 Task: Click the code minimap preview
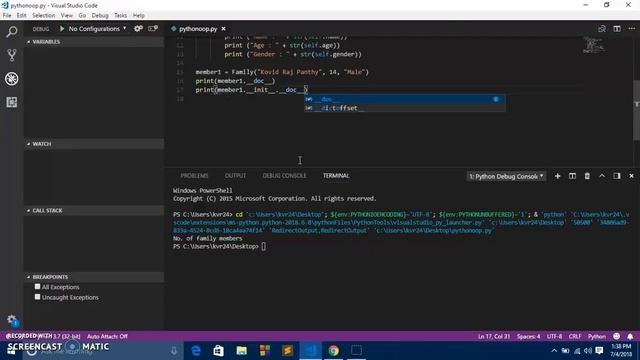593,45
